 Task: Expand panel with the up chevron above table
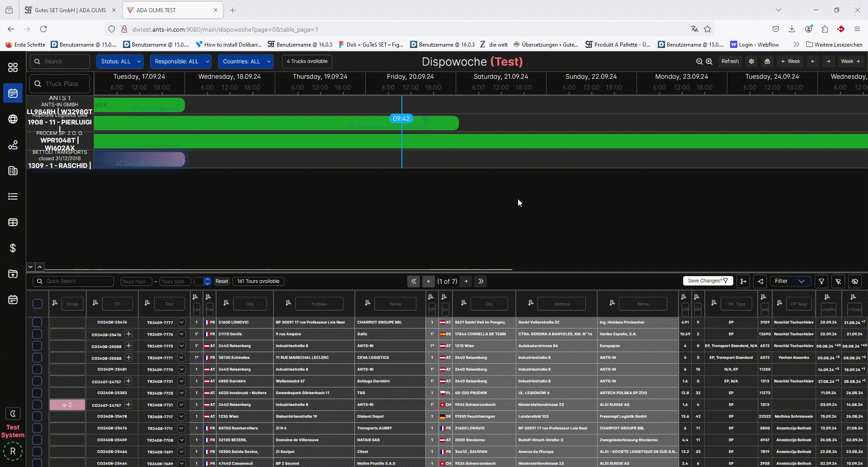coord(39,267)
